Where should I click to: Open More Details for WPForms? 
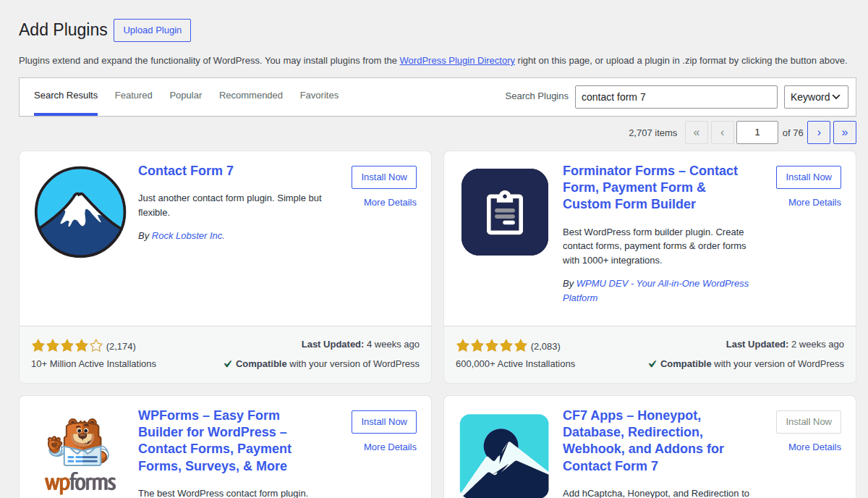coord(390,447)
